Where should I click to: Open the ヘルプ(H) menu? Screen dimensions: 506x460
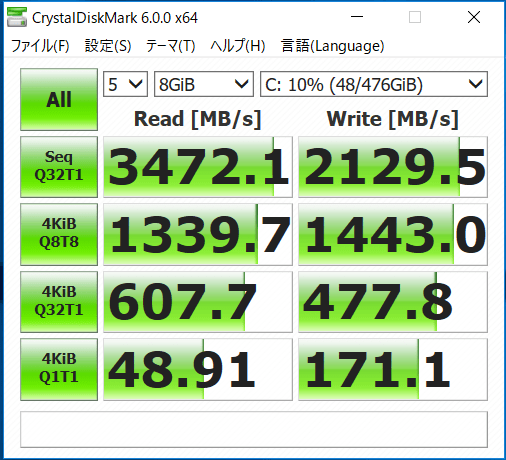pyautogui.click(x=238, y=46)
